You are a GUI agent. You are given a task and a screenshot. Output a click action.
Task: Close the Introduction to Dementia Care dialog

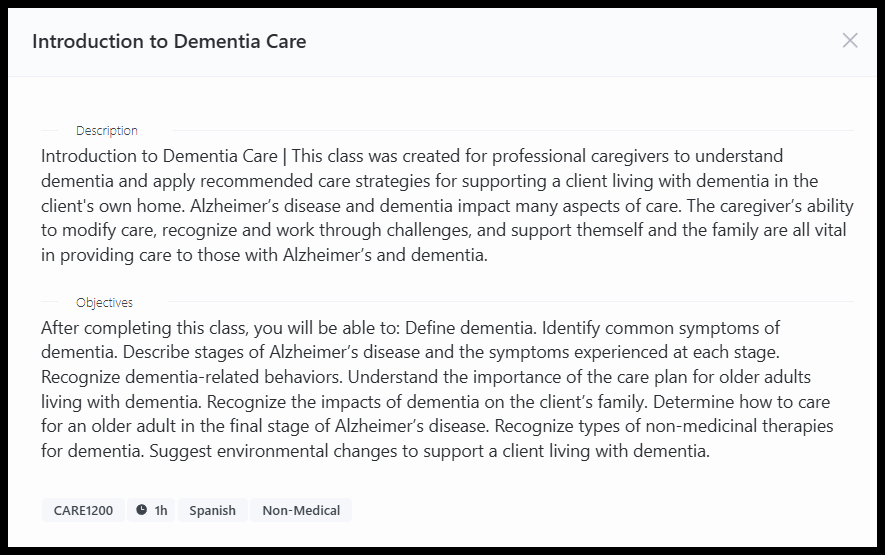click(849, 41)
